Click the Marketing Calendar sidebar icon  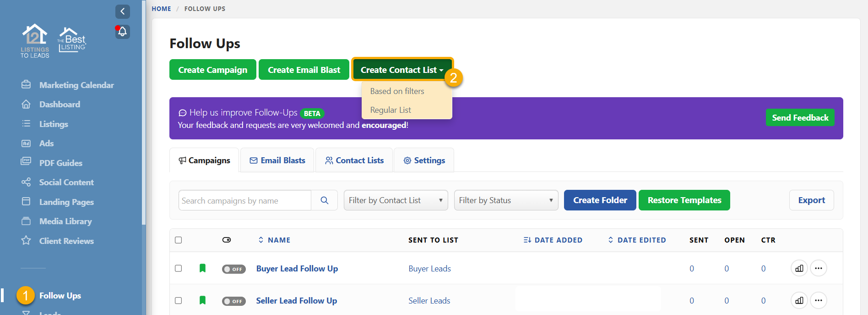26,85
